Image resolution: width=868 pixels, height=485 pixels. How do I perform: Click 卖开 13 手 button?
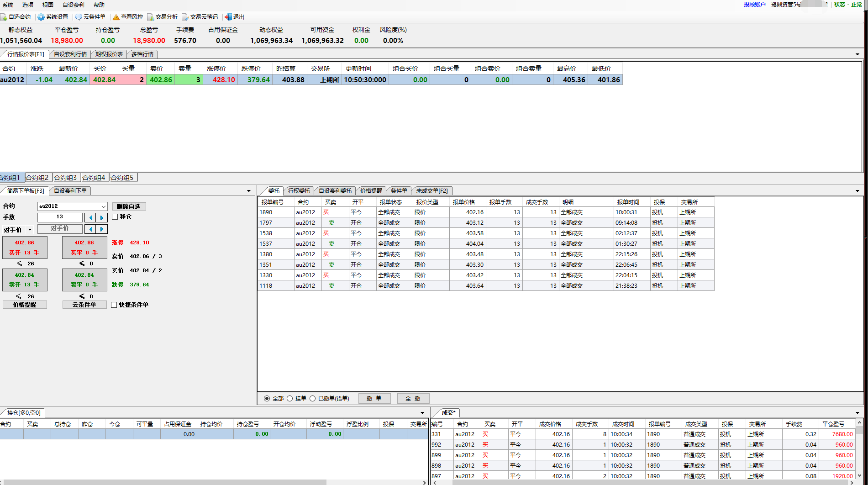(x=25, y=279)
